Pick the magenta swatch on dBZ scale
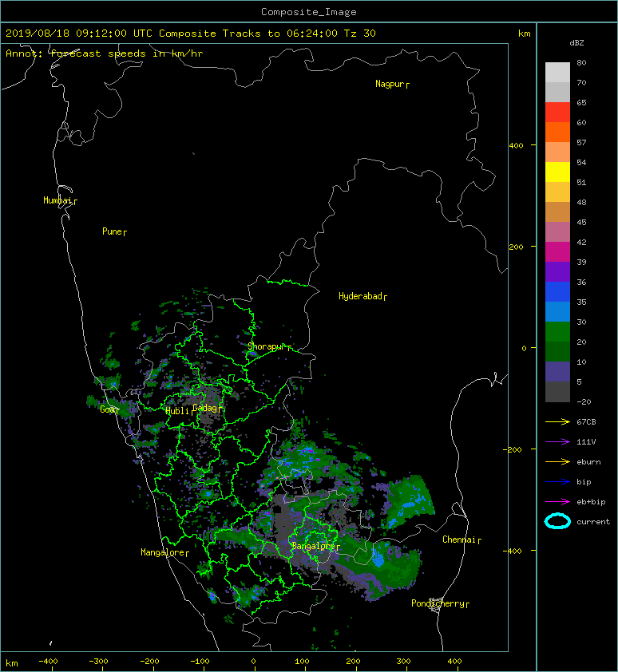This screenshot has height=672, width=618. tap(557, 251)
